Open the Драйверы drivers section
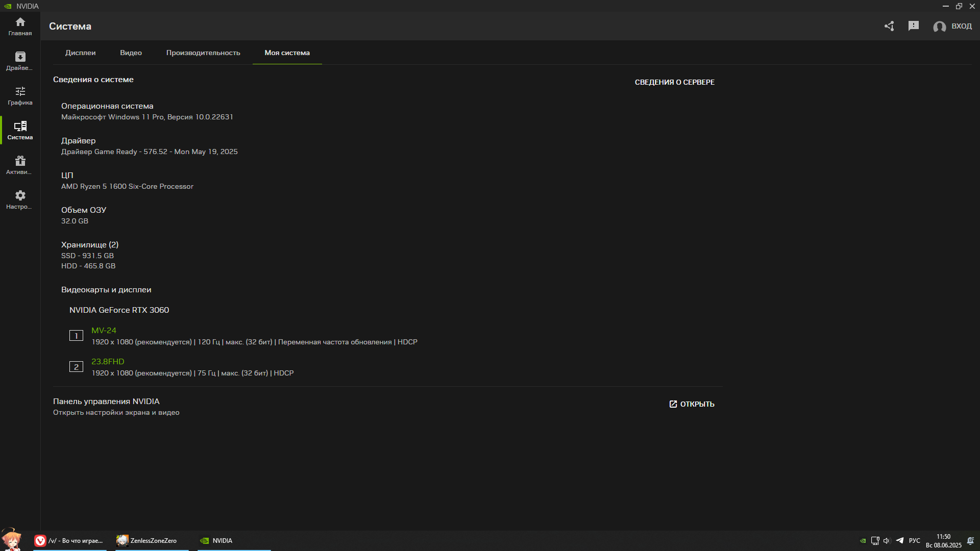 (20, 61)
